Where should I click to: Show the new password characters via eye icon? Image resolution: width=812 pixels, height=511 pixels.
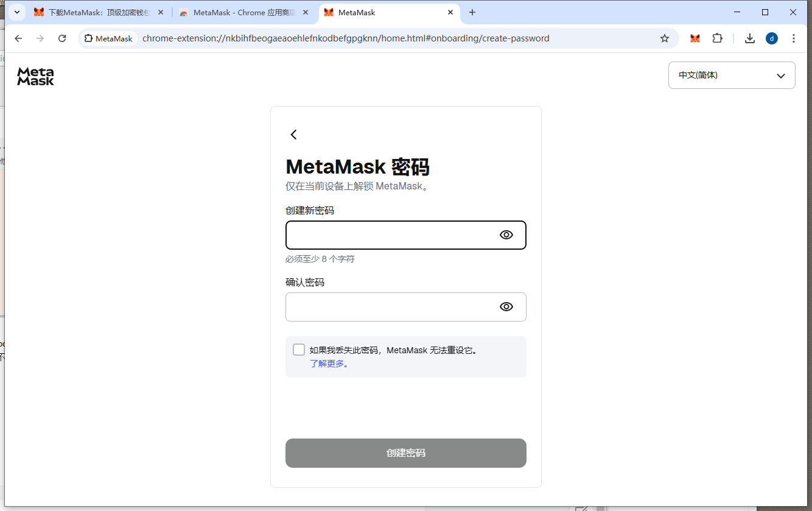[x=506, y=235]
